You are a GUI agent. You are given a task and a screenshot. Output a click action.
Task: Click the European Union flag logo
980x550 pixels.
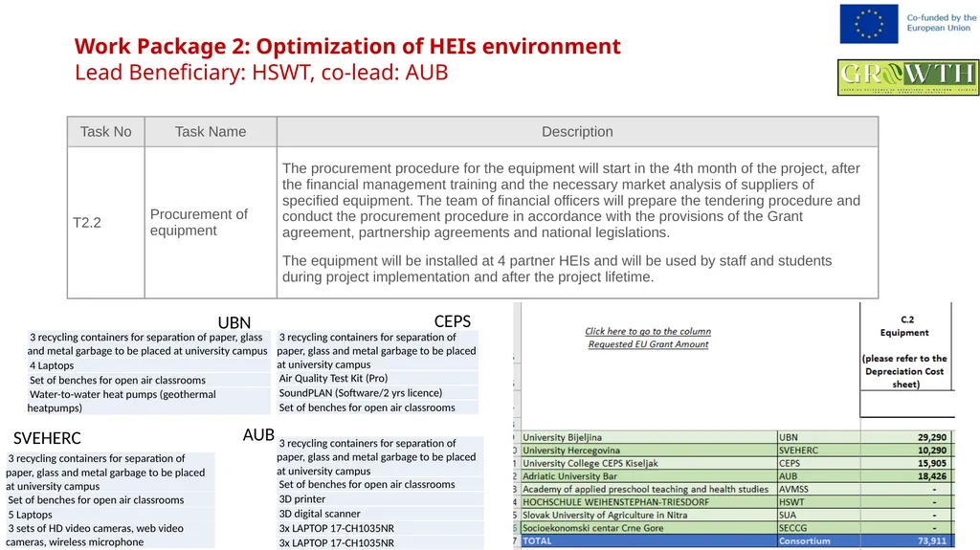coord(869,24)
